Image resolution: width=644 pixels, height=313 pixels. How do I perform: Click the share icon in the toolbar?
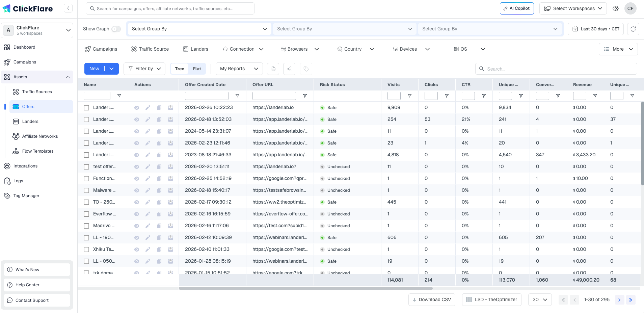pyautogui.click(x=289, y=69)
